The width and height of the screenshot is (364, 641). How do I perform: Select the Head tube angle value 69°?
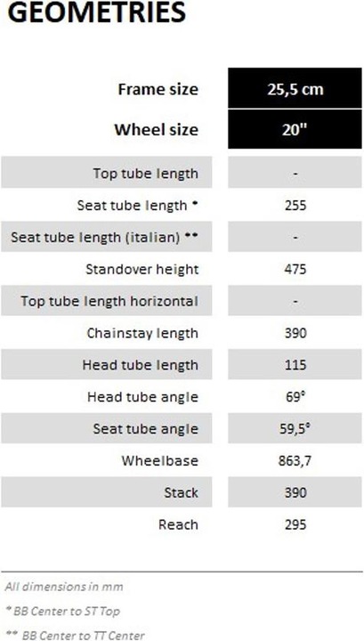[295, 396]
